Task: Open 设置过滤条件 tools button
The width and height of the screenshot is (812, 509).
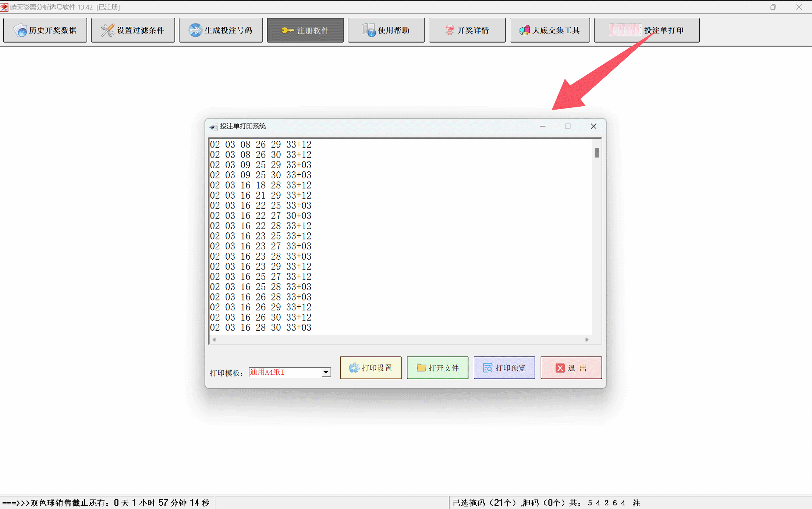Action: (x=133, y=30)
